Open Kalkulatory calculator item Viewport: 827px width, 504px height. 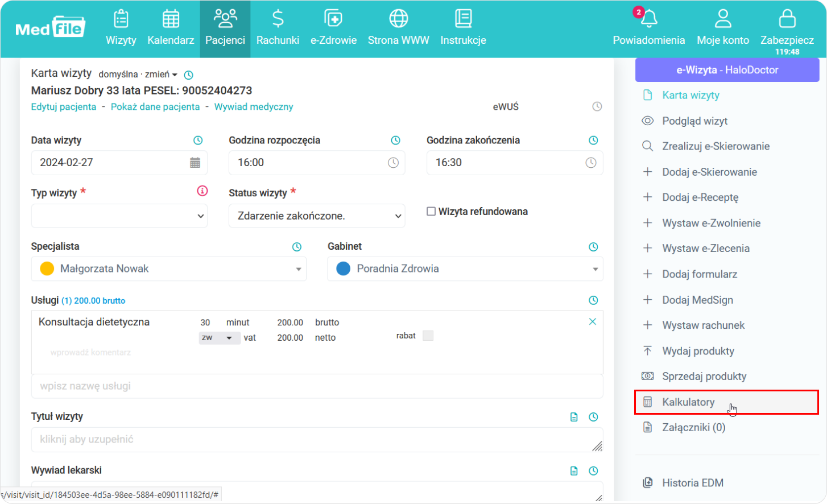[727, 402]
